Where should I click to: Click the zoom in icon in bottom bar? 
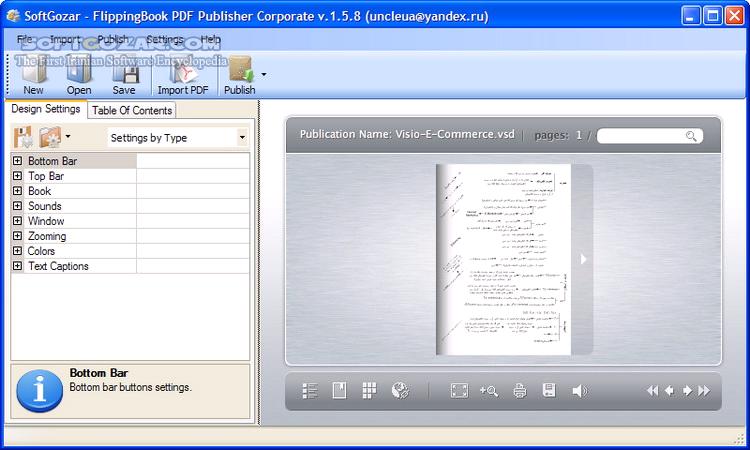[489, 391]
